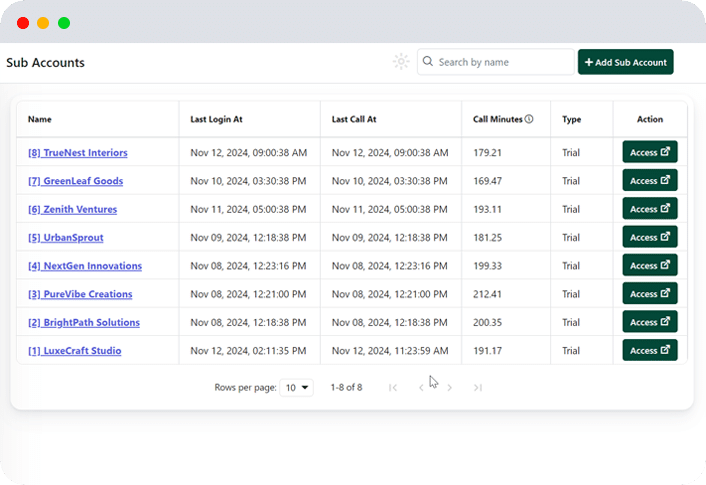Click the 1-8 of 8 pagination text
The width and height of the screenshot is (706, 485).
(346, 388)
